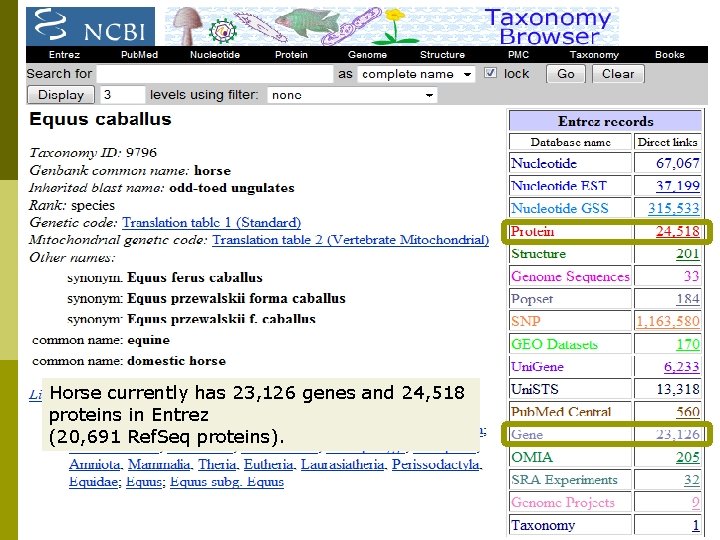Image resolution: width=720 pixels, height=540 pixels.
Task: Open the 315,533 GSS records link
Action: pos(674,208)
